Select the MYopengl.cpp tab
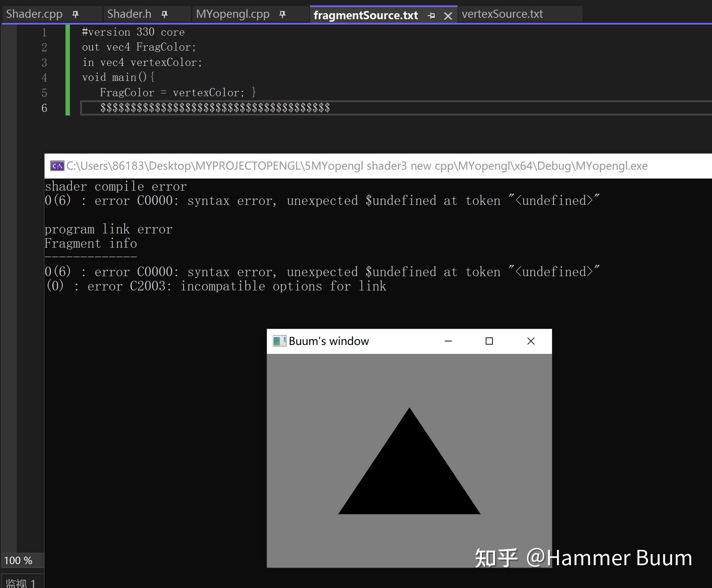The image size is (712, 588). coord(232,14)
